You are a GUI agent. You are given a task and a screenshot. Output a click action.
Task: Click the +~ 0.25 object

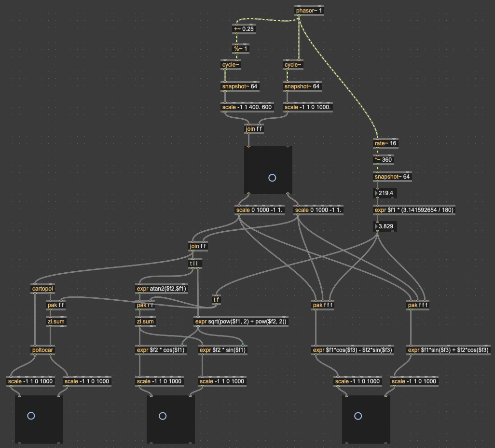[x=244, y=28]
